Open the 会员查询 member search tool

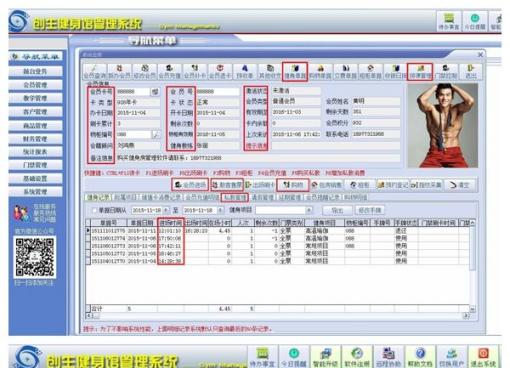[x=95, y=71]
